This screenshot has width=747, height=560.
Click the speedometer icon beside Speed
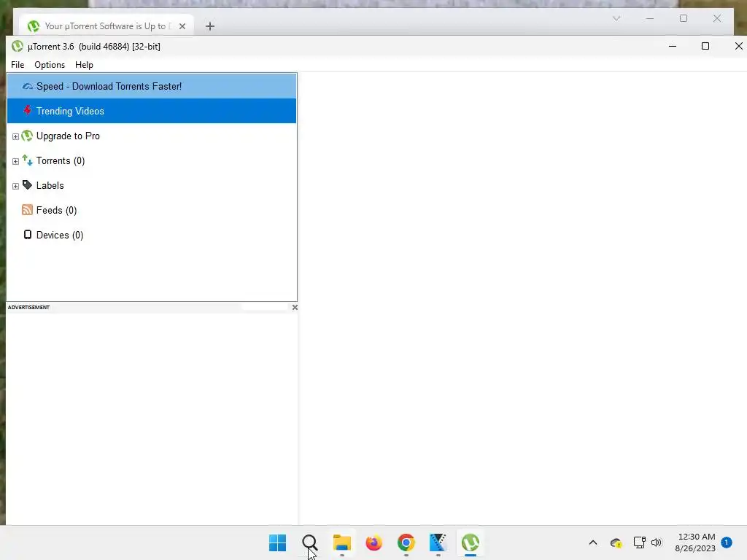coord(28,86)
